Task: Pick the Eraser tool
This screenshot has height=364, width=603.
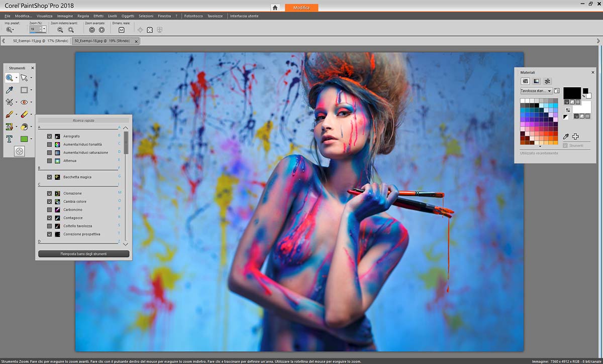Action: pyautogui.click(x=24, y=115)
